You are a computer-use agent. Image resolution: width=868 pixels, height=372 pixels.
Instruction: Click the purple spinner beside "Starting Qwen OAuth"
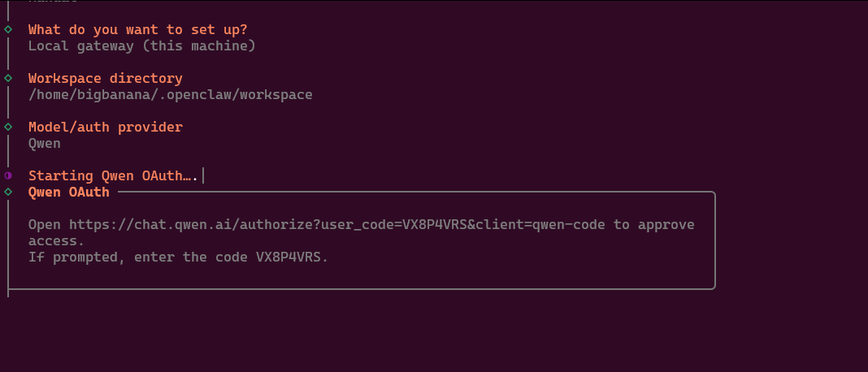point(8,175)
